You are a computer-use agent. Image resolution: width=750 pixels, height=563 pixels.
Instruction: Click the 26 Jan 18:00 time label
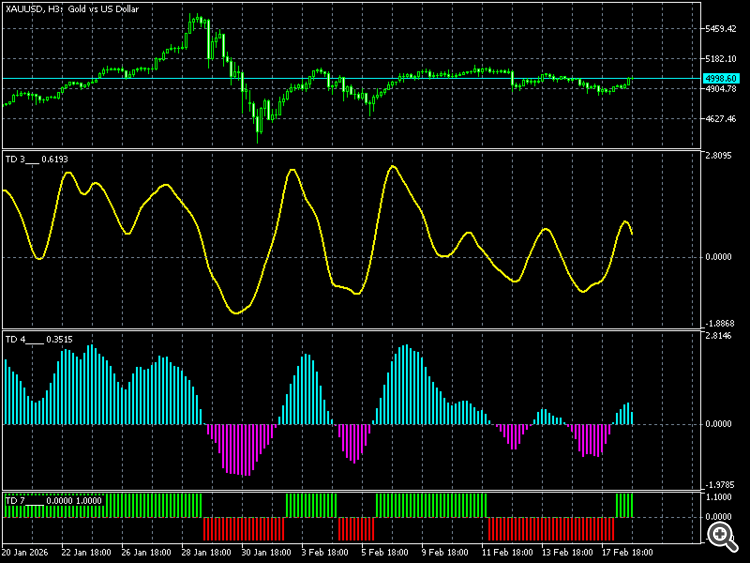tap(146, 552)
